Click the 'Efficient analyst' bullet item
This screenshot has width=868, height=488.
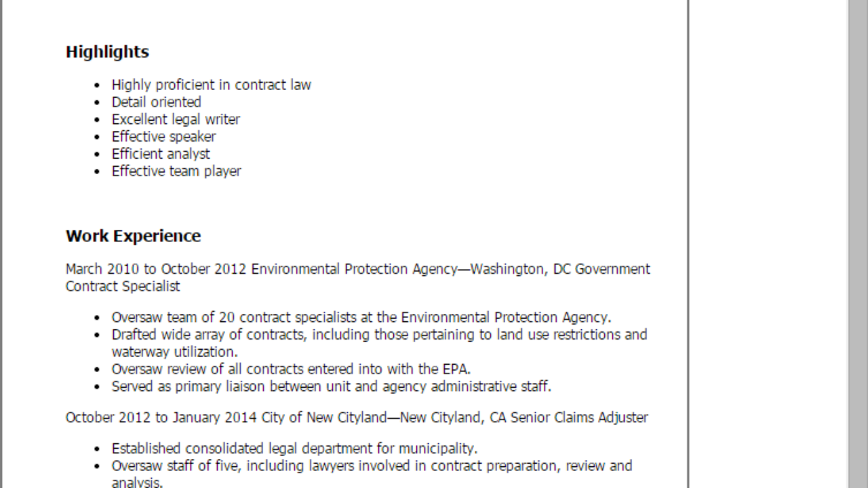161,154
